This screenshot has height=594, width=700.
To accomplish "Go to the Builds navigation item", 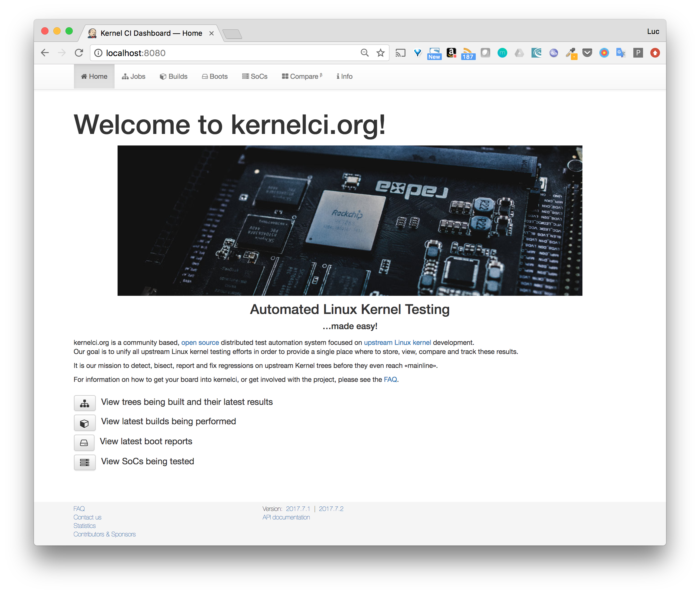I will (174, 76).
